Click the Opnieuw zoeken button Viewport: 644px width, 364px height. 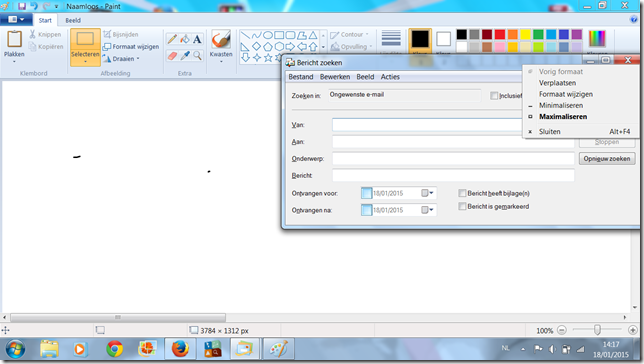607,159
